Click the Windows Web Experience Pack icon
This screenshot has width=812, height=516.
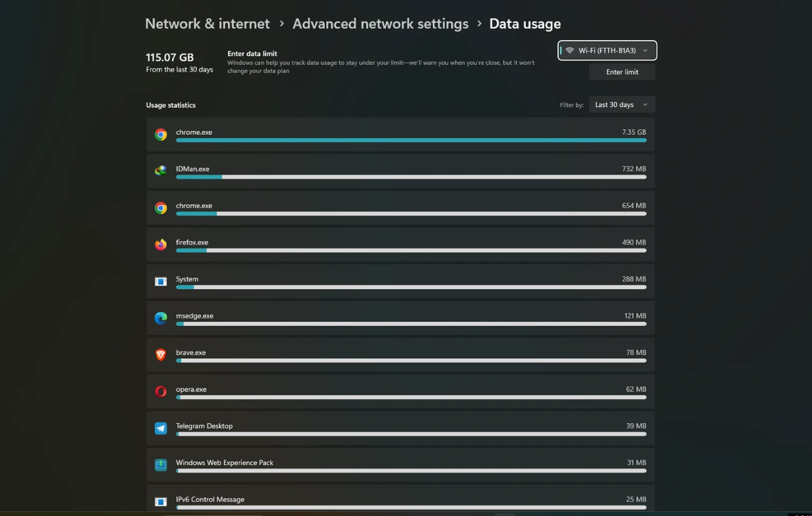(161, 465)
